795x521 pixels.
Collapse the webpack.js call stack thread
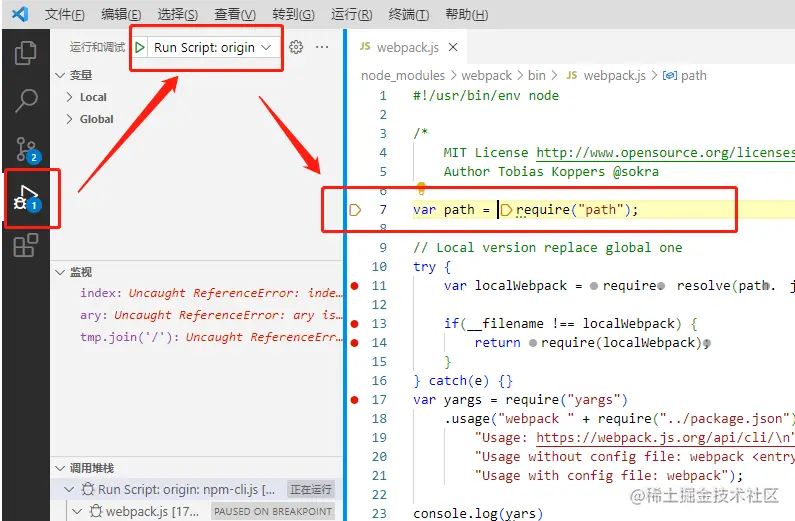tap(77, 511)
